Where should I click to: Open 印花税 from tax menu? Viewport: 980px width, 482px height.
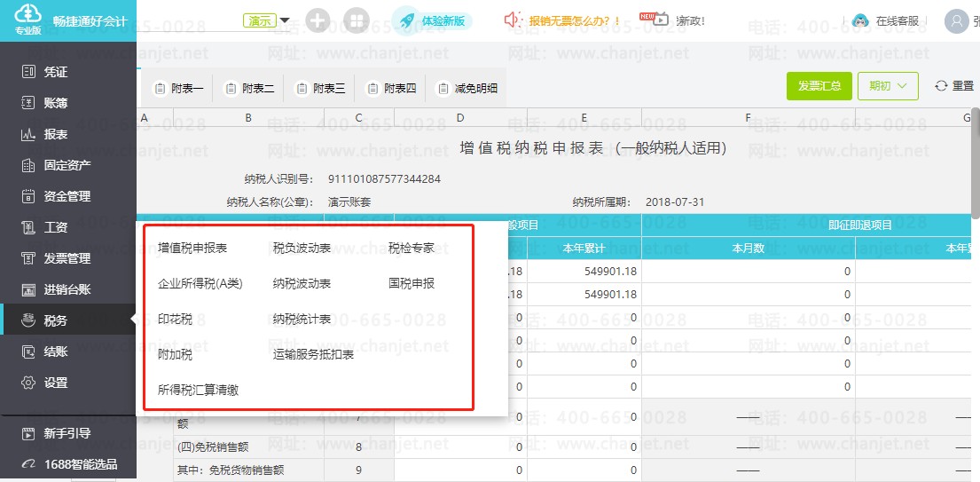[x=175, y=320]
